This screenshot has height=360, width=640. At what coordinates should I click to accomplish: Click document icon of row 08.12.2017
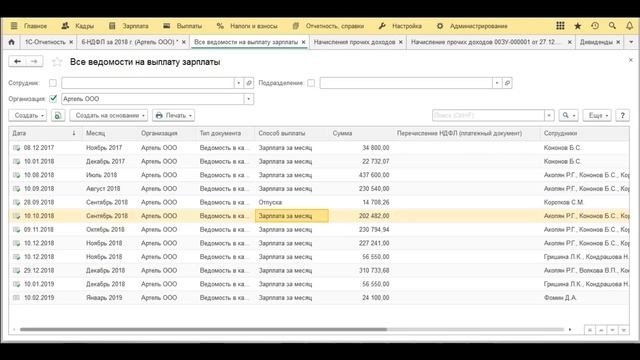pos(16,148)
